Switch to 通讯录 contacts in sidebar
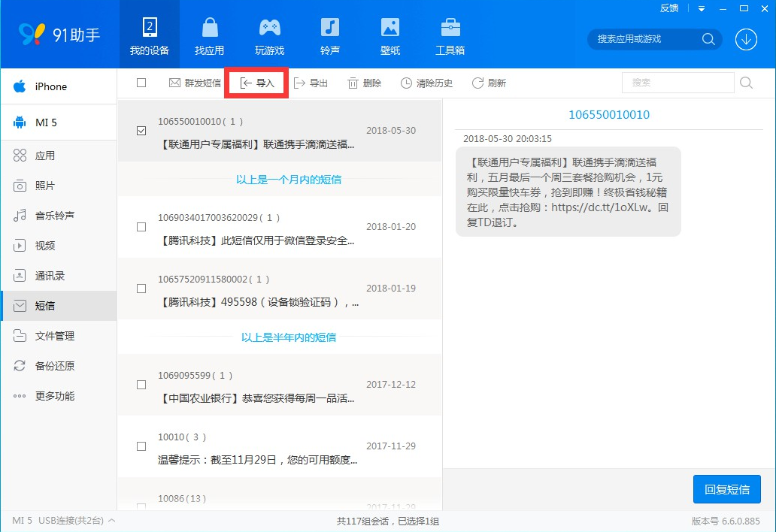 [x=50, y=276]
